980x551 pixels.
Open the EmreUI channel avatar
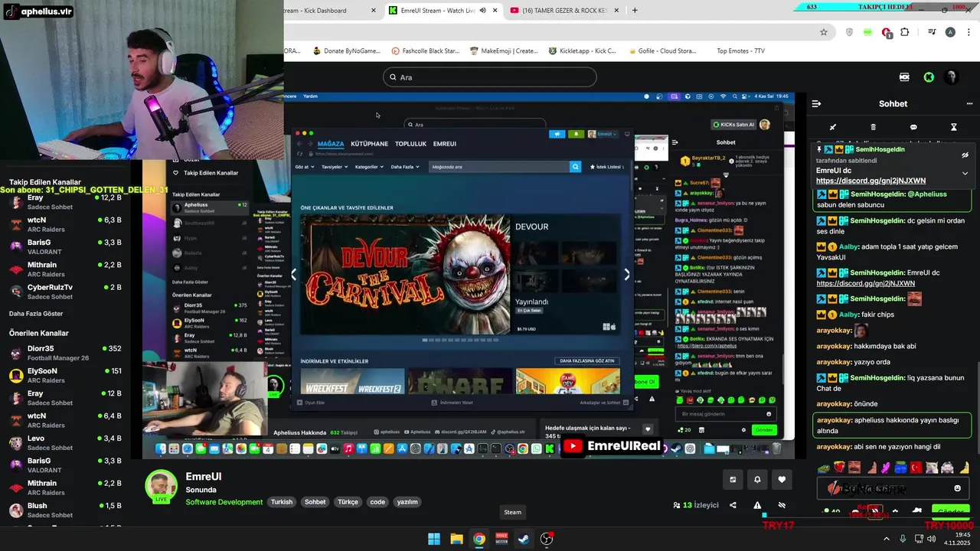(x=162, y=486)
